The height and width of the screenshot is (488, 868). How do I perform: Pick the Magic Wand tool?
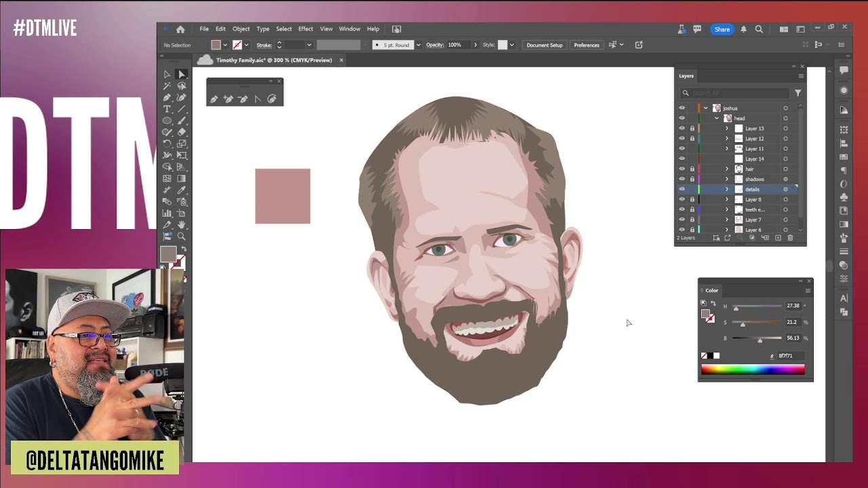click(167, 86)
